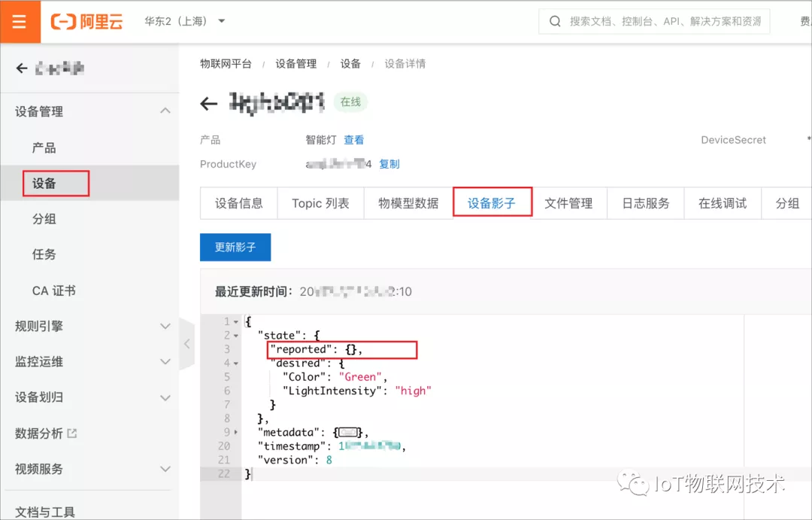The height and width of the screenshot is (520, 812).
Task: Open CA 证书 in the sidebar
Action: coord(54,290)
